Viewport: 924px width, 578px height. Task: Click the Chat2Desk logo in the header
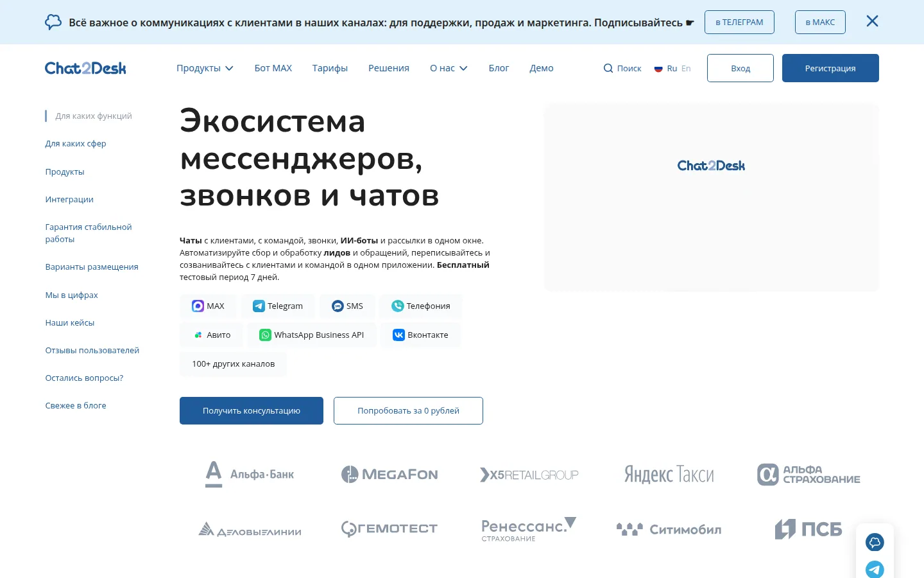pyautogui.click(x=85, y=68)
